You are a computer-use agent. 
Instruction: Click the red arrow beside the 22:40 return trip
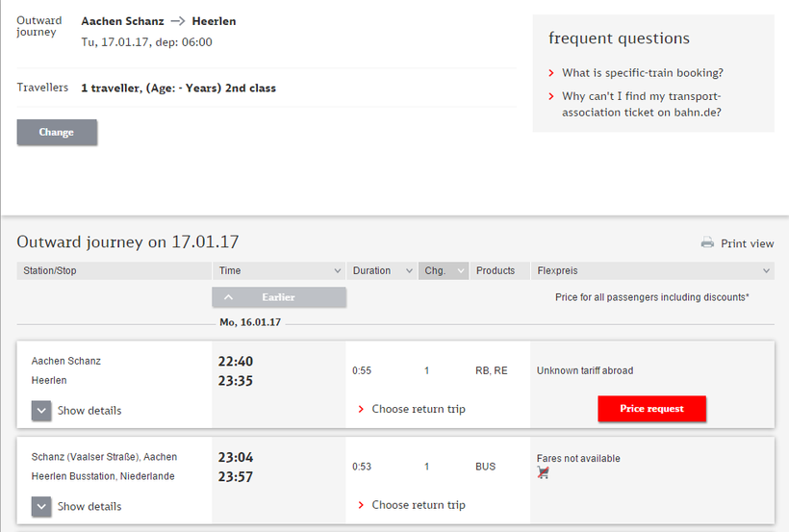click(x=361, y=410)
